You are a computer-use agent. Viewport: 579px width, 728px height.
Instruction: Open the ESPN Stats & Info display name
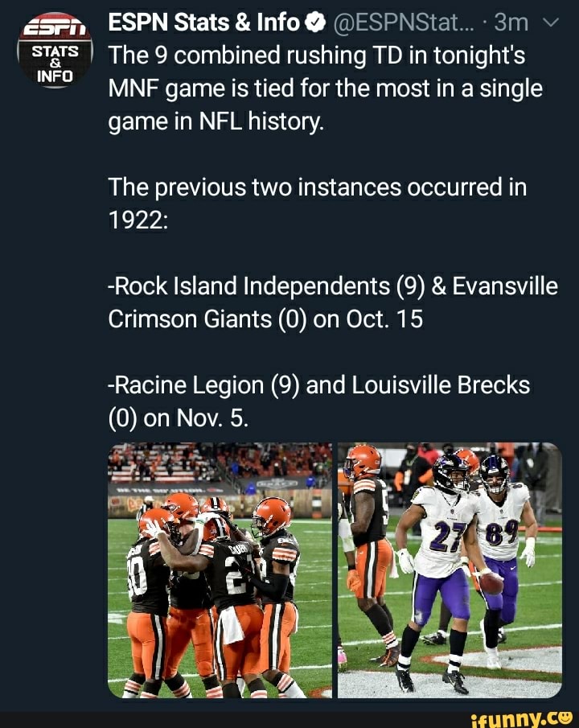(203, 23)
